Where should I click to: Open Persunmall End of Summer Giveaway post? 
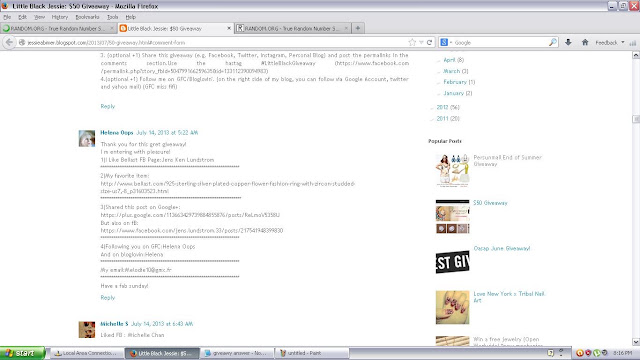(507, 160)
